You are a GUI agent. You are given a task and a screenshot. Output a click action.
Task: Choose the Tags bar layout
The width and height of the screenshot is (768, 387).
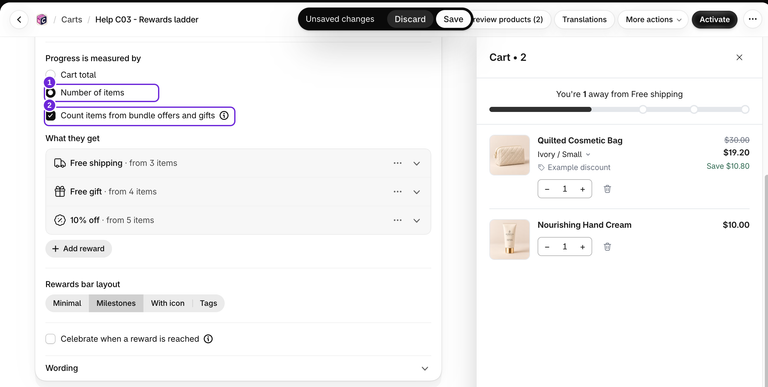208,303
